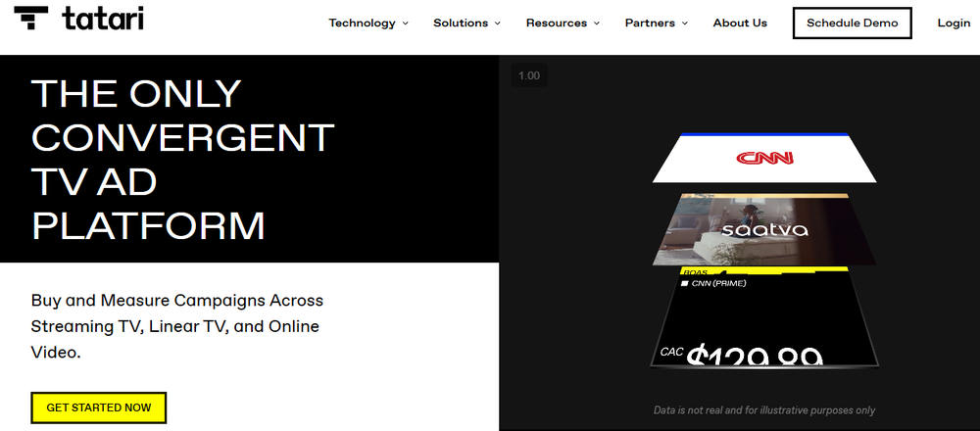
Task: Open the Technology menu
Action: 362,24
